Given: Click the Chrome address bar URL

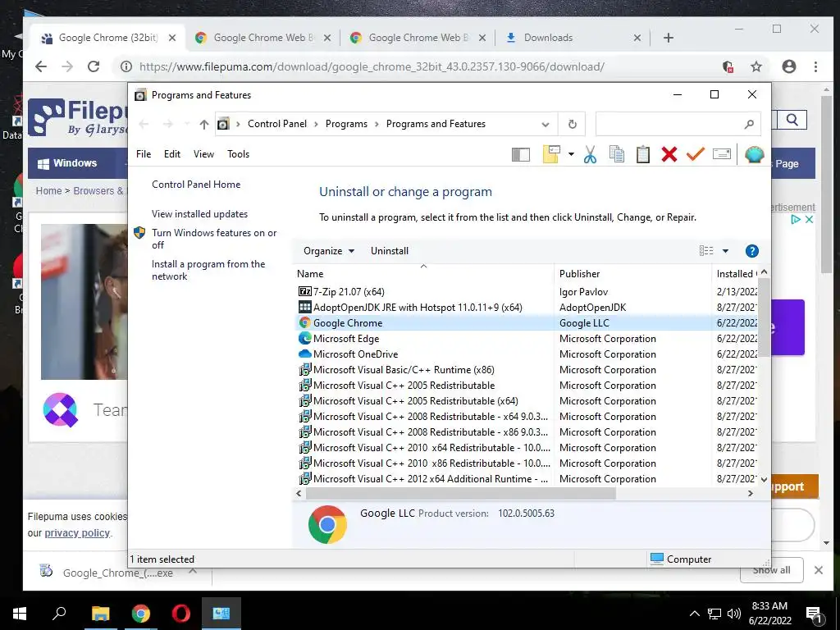Looking at the screenshot, I should pyautogui.click(x=372, y=66).
